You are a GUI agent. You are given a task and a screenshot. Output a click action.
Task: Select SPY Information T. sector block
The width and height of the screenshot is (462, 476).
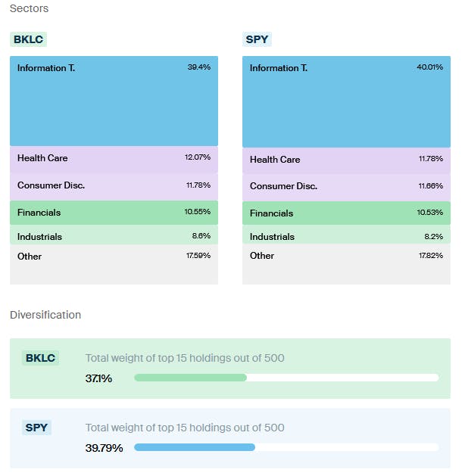(346, 101)
